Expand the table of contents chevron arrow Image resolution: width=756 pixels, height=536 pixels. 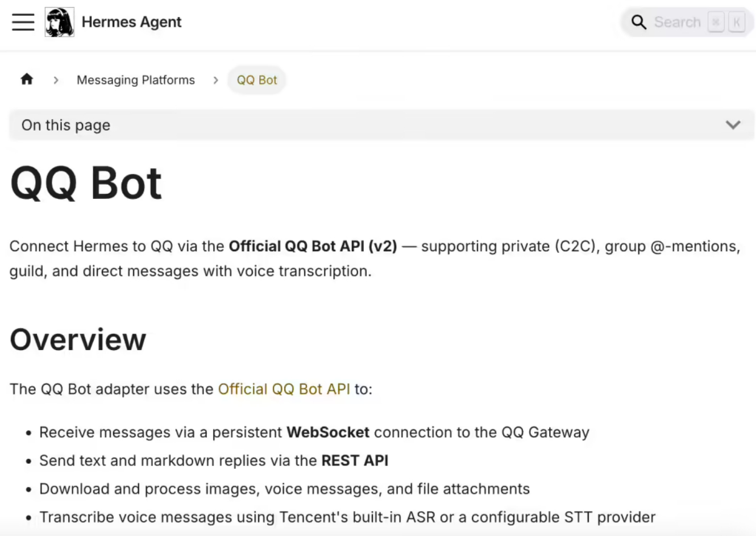733,125
